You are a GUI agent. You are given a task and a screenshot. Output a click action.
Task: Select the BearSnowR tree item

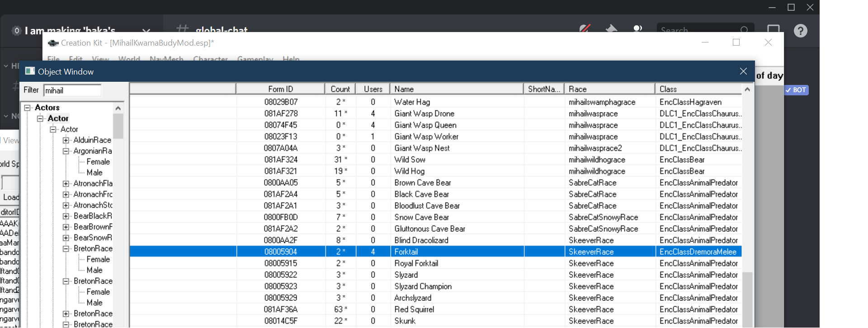coord(93,238)
